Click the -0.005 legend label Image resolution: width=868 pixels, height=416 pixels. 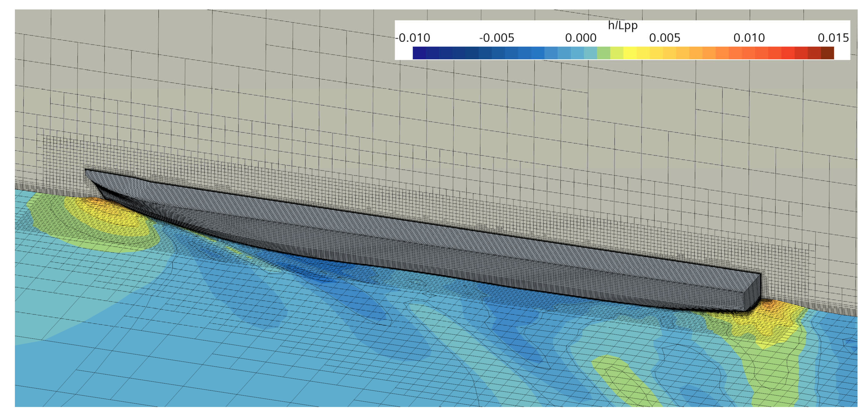497,38
